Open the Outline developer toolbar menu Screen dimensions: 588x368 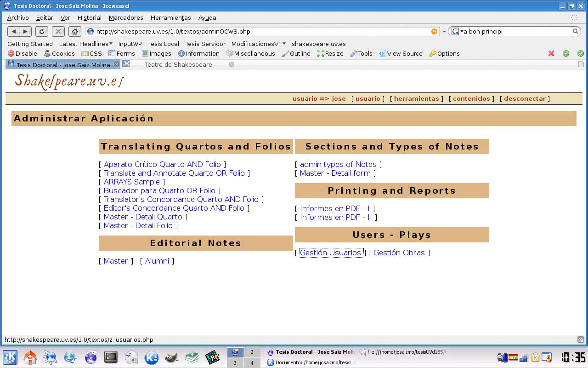coord(296,53)
